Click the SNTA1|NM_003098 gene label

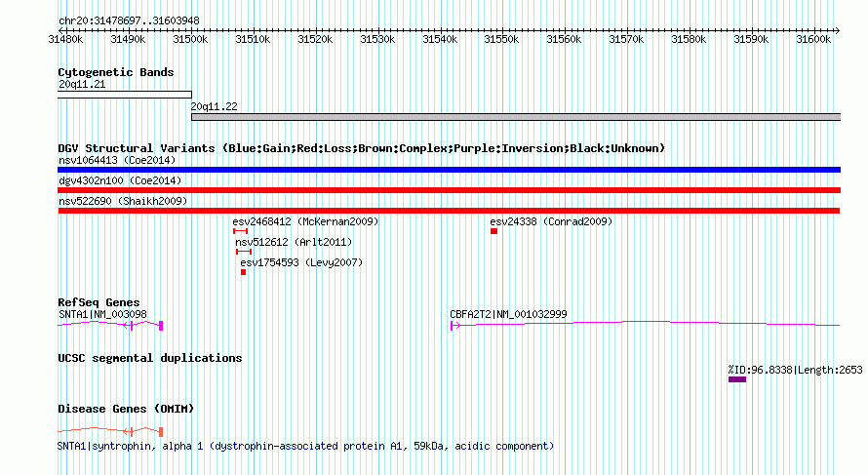coord(103,314)
